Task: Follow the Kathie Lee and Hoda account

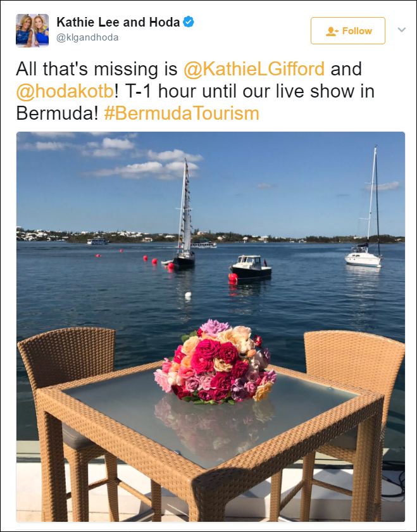Action: (348, 31)
